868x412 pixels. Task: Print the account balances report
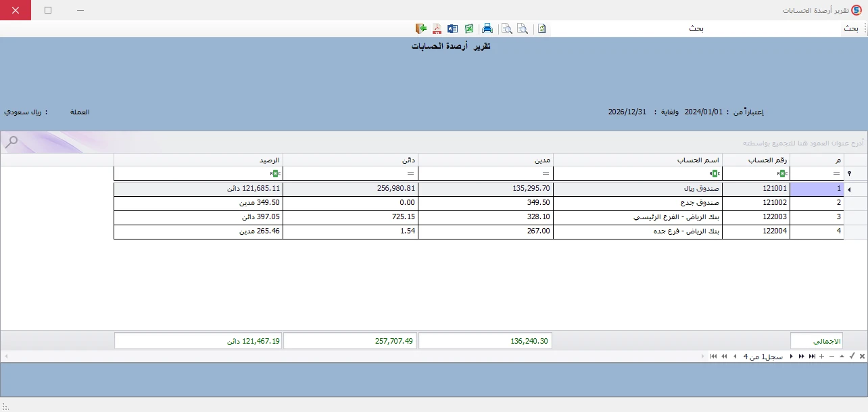(487, 28)
